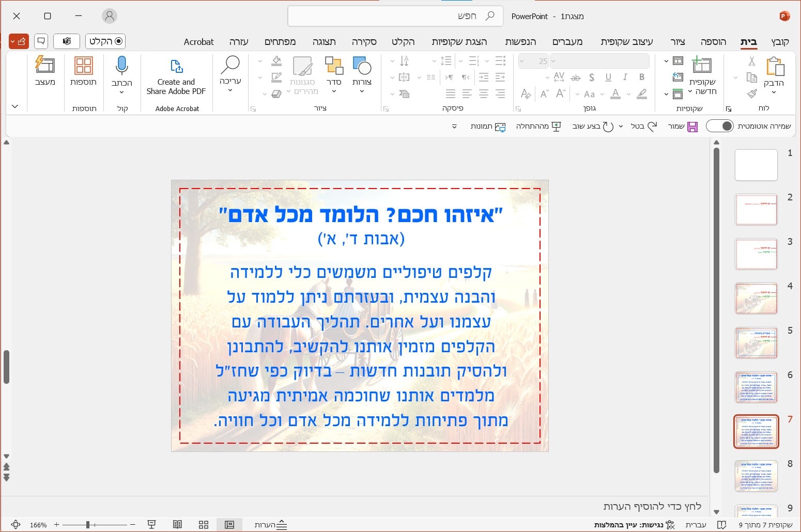Click Fit slide to window icon
801x532 pixels.
point(16,525)
